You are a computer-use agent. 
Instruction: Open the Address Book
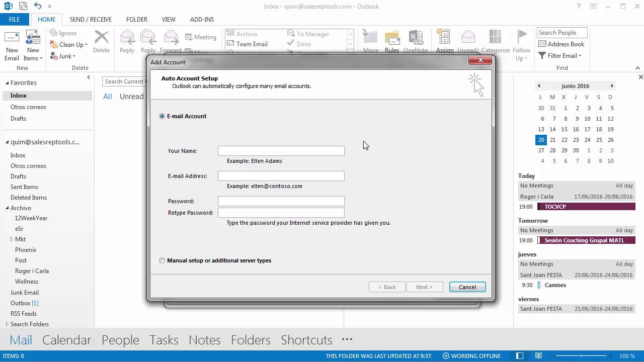[561, 44]
